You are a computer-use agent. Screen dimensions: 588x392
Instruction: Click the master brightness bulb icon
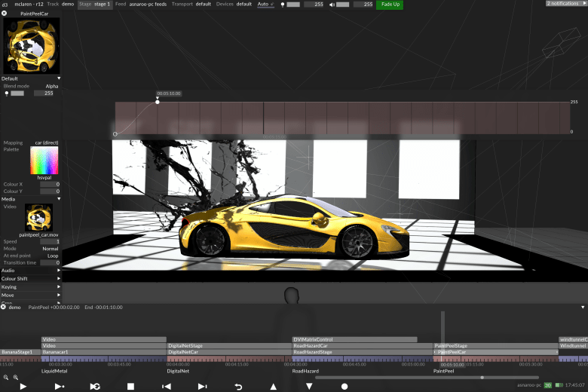[283, 5]
